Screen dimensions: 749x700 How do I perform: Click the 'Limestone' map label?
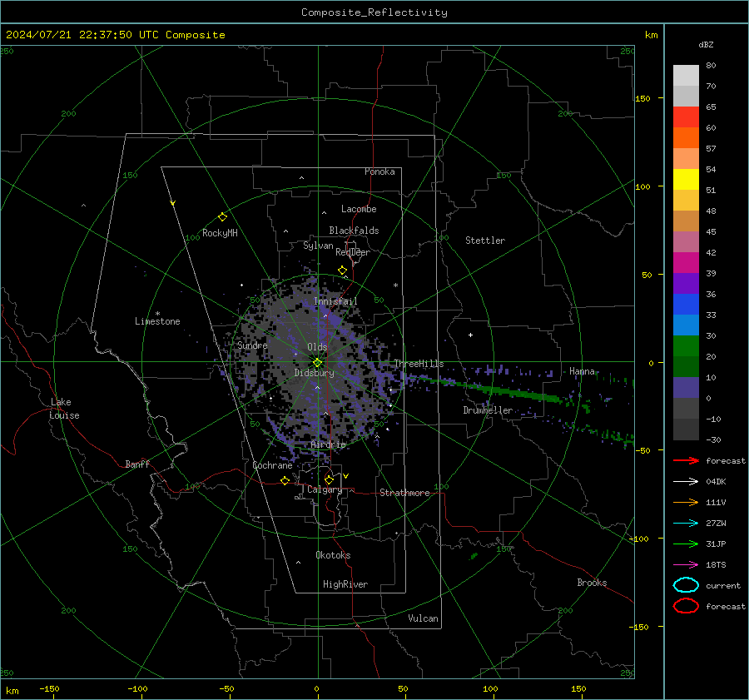[157, 321]
